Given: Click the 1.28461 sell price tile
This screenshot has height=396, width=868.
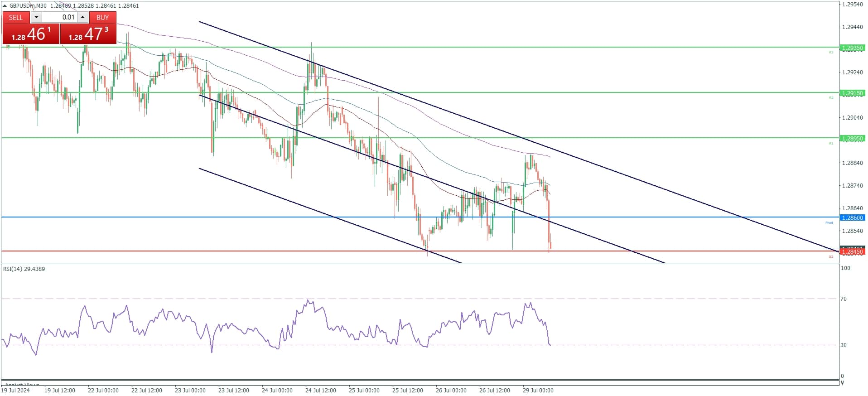Looking at the screenshot, I should (x=31, y=34).
